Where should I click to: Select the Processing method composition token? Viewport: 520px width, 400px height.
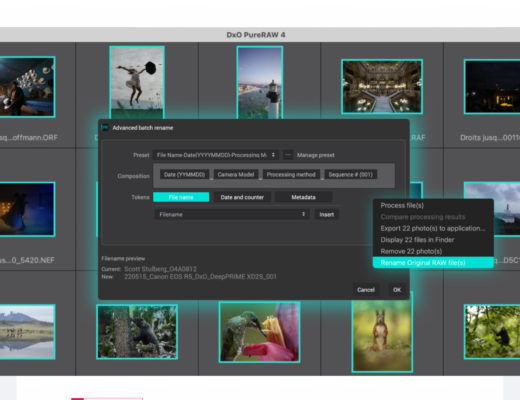[291, 174]
